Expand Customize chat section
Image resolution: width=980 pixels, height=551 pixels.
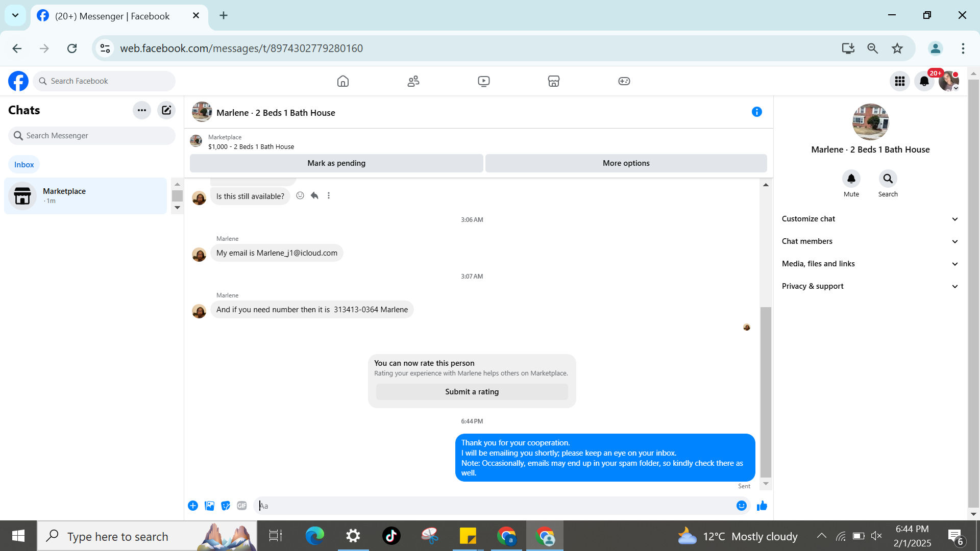[870, 219]
